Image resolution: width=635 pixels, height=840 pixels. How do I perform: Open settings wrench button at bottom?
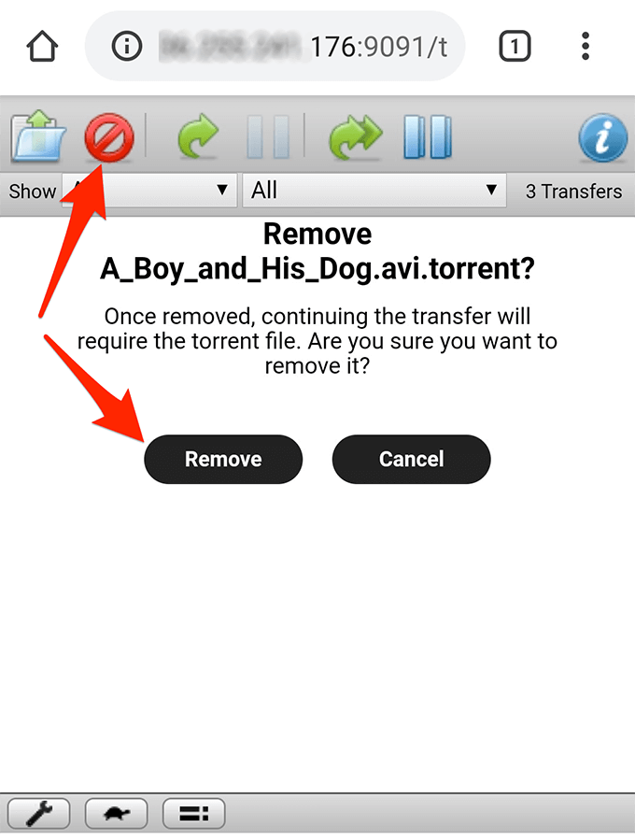[38, 814]
